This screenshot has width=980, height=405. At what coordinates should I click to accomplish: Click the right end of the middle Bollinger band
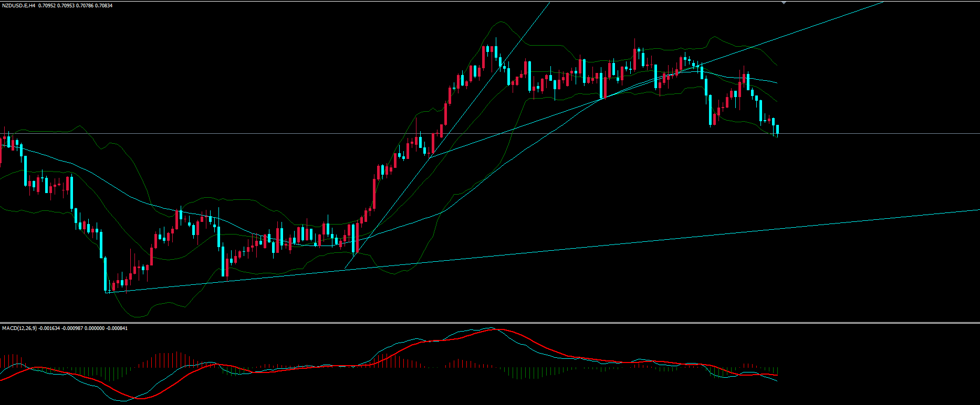776,83
